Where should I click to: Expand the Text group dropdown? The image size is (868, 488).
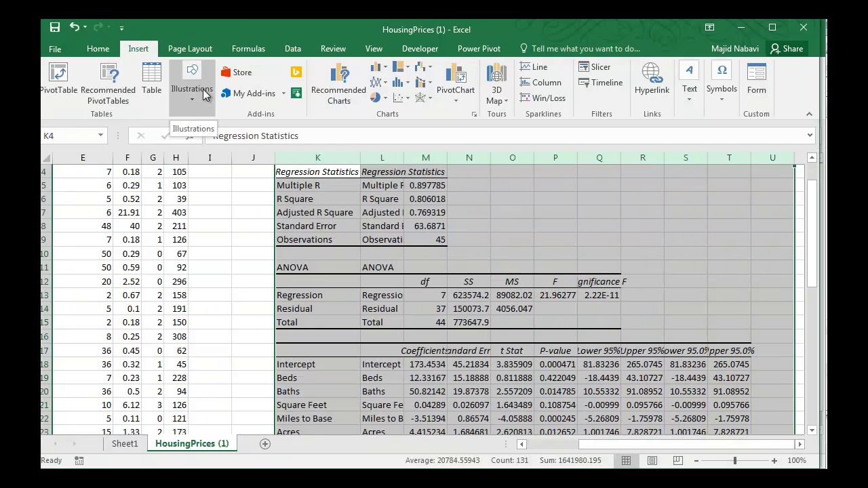click(x=689, y=100)
